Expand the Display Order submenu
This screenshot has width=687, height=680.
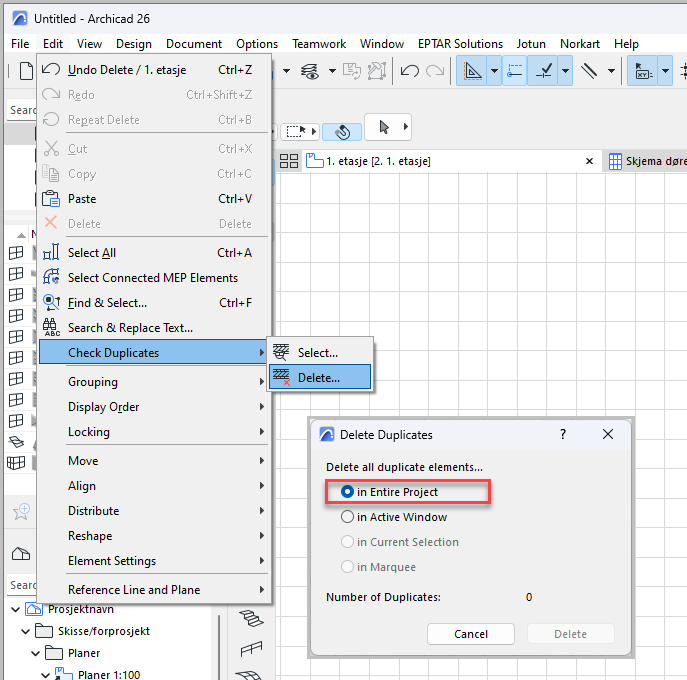[x=154, y=407]
